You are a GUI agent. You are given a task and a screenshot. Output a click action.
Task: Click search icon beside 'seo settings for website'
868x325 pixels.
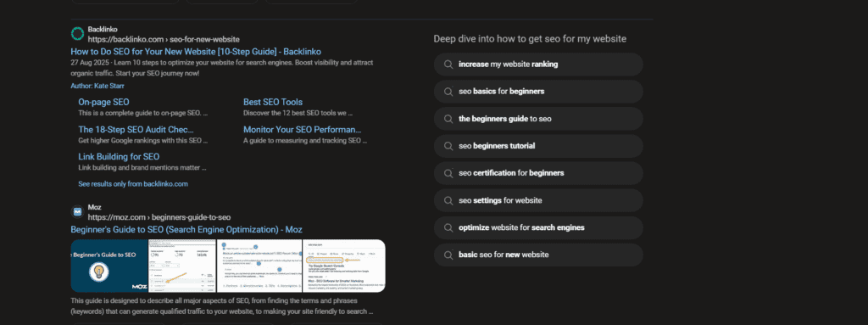pyautogui.click(x=449, y=200)
